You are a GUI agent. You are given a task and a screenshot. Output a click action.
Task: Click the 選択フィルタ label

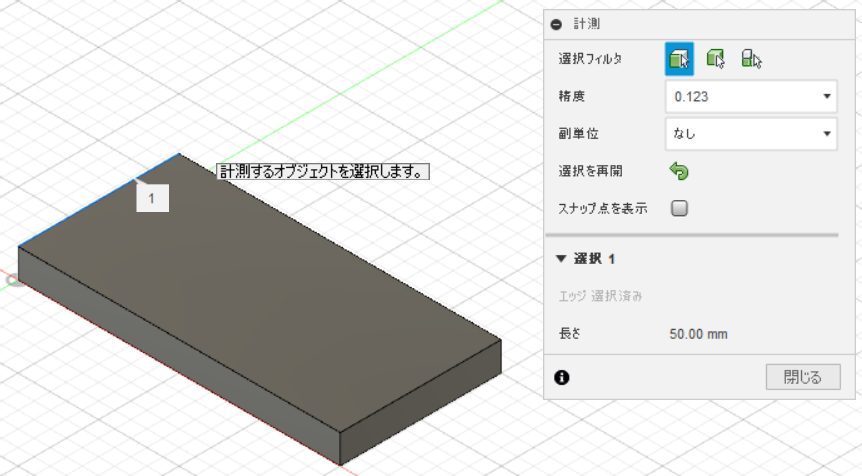click(x=590, y=59)
